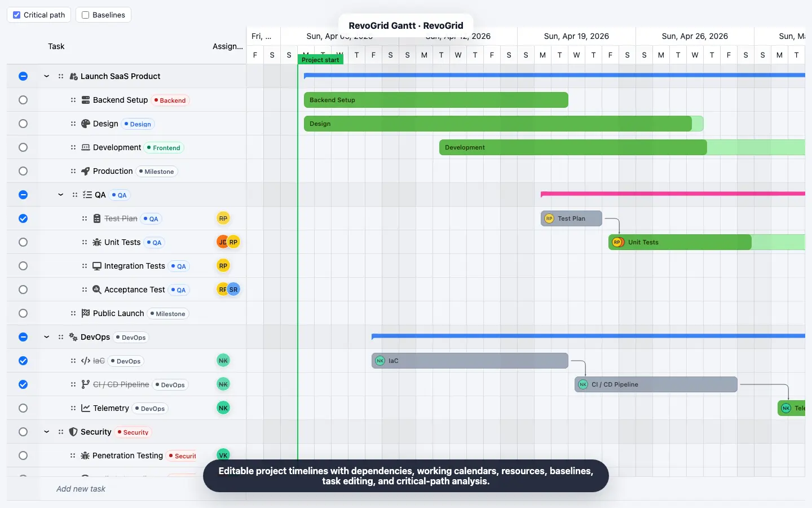Uncheck the CI / CD Pipeline task

(23, 384)
